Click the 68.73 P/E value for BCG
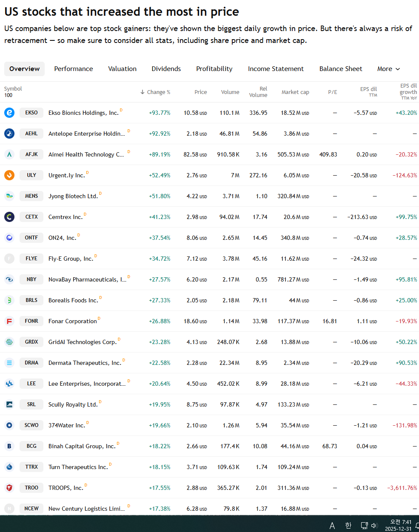This screenshot has width=419, height=532. pyautogui.click(x=330, y=446)
